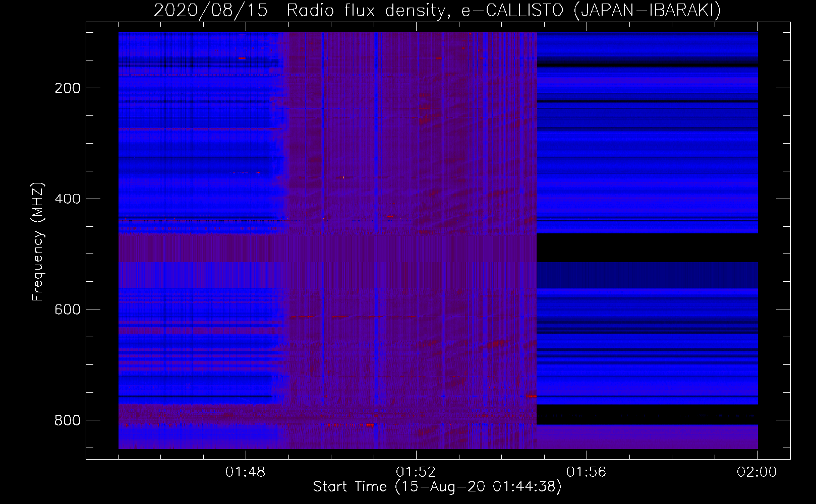Click the 02:00 time tick label

[757, 472]
